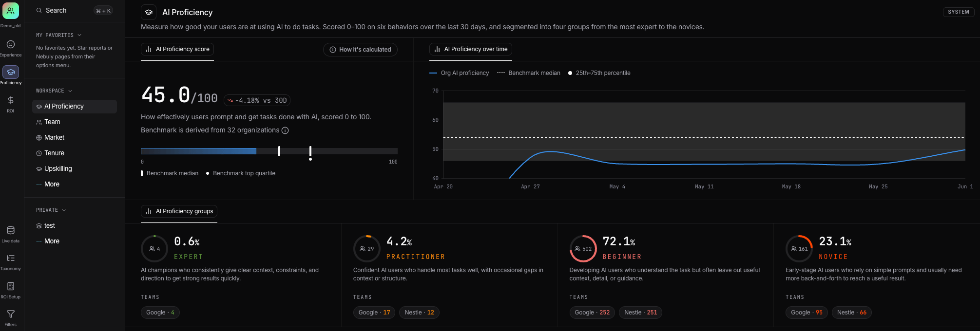
Task: Click the graduation cap icon beside page title
Action: coord(149,12)
